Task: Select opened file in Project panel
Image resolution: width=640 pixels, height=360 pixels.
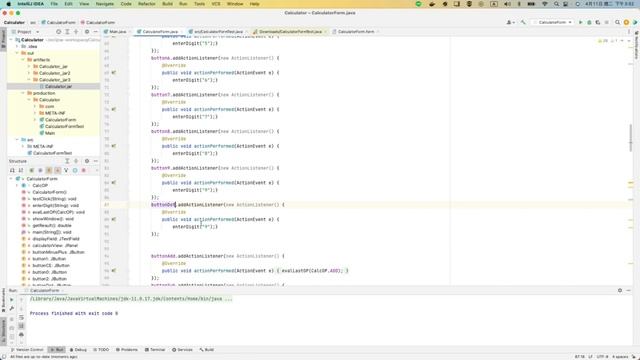Action: pyautogui.click(x=58, y=31)
